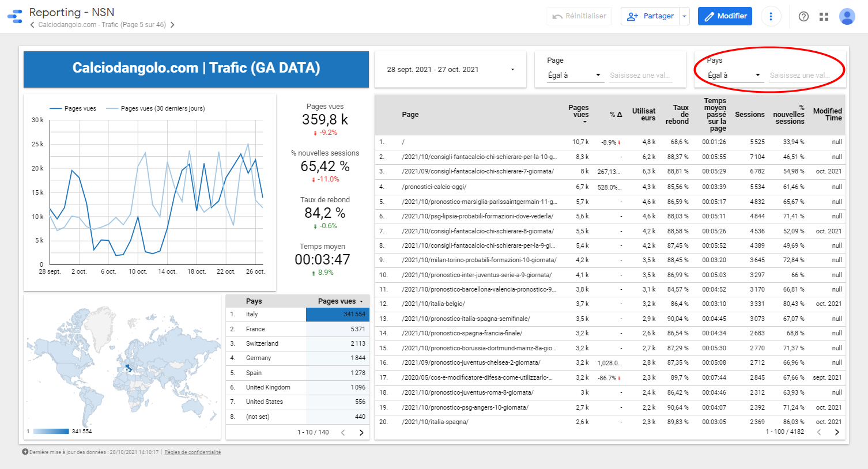868x469 pixels.
Task: Open the date range picker
Action: pos(450,70)
